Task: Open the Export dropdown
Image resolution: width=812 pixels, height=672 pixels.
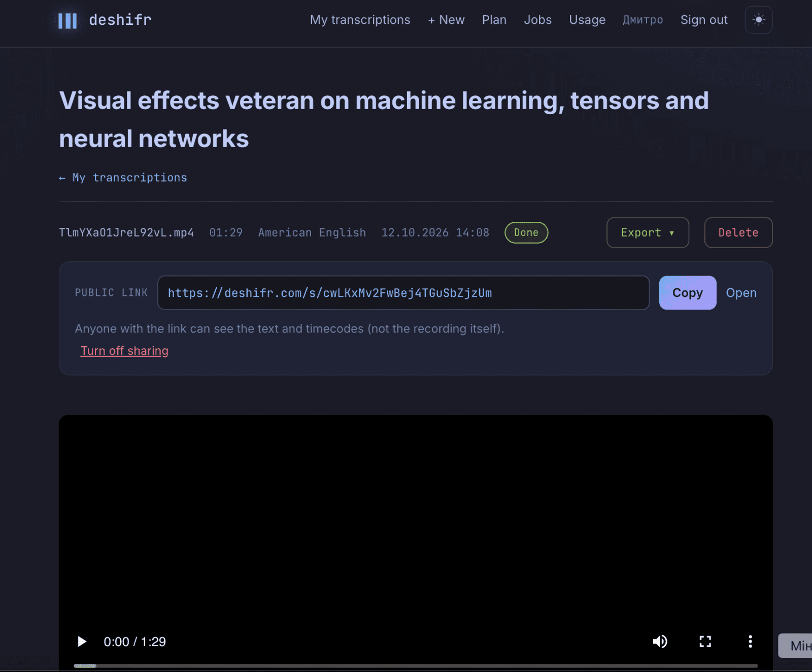Action: coord(648,232)
